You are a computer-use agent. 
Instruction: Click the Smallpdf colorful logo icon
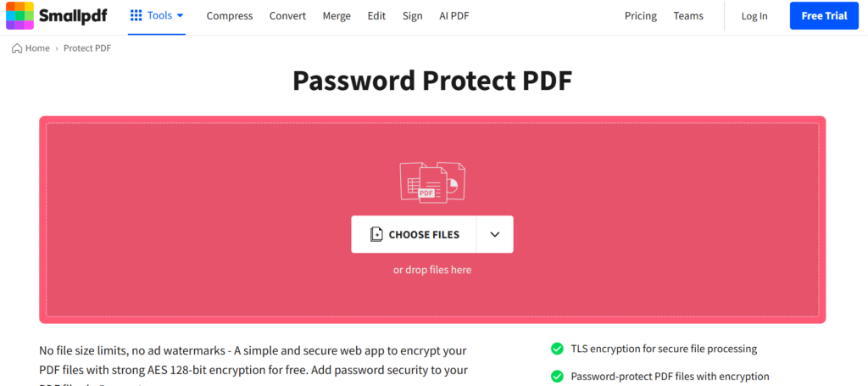pos(20,15)
